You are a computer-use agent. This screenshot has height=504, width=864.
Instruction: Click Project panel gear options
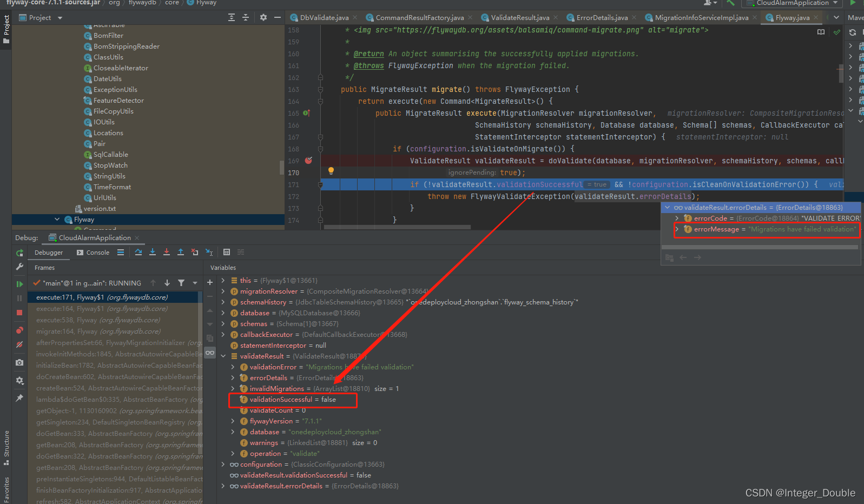tap(263, 18)
